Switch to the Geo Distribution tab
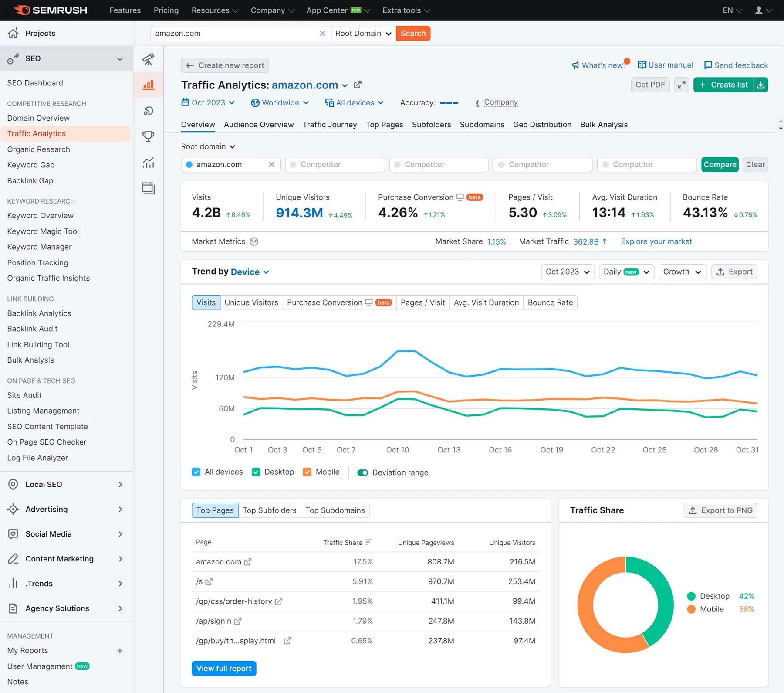This screenshot has height=693, width=784. tap(542, 125)
